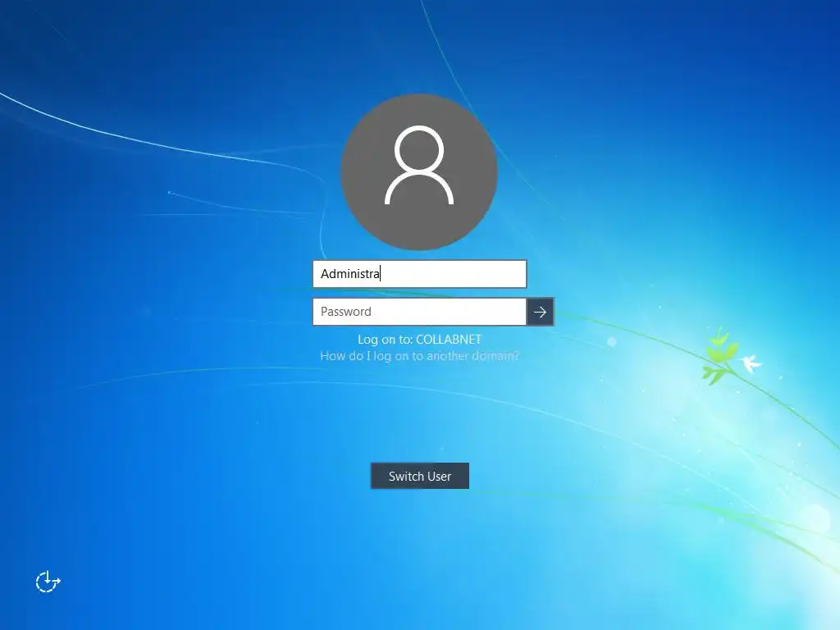Click the username field containing Administra

coord(419,274)
